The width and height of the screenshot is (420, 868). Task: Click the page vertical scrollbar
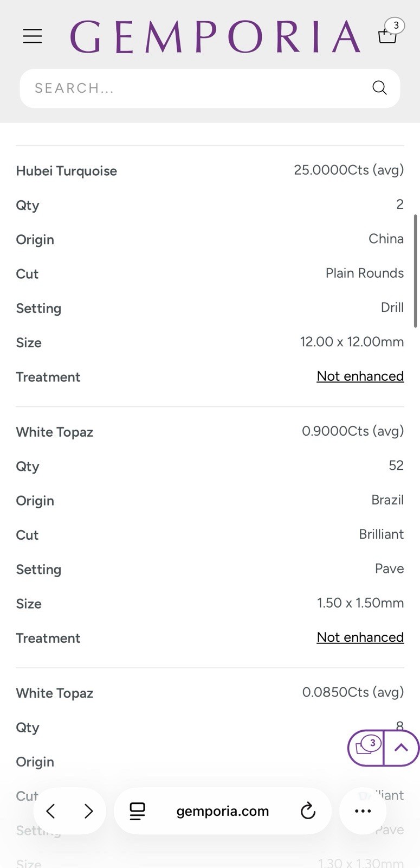[416, 271]
